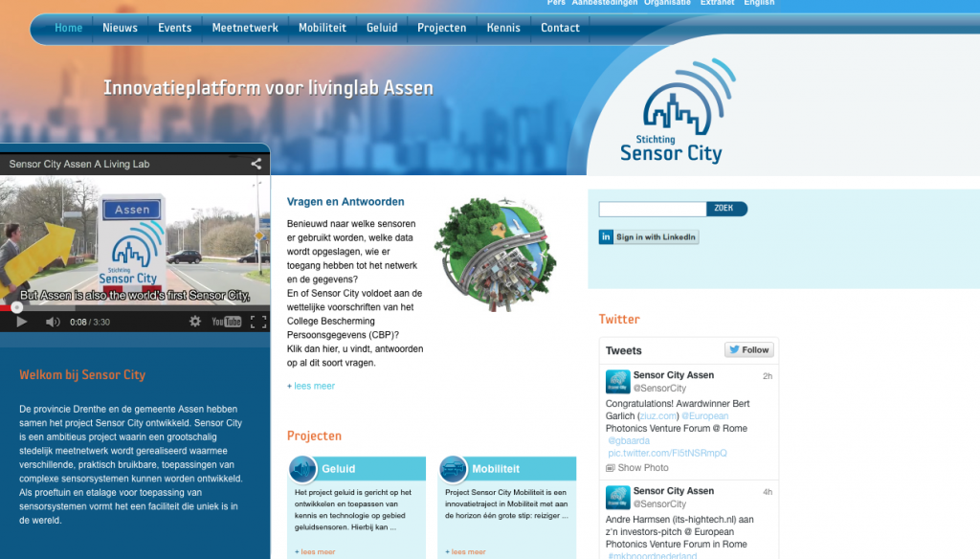Open the Nieuws menu item
The width and height of the screenshot is (980, 559).
coord(120,28)
